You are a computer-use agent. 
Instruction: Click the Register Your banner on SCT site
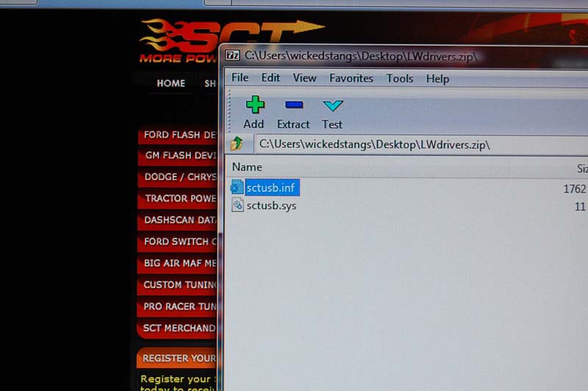(x=178, y=358)
